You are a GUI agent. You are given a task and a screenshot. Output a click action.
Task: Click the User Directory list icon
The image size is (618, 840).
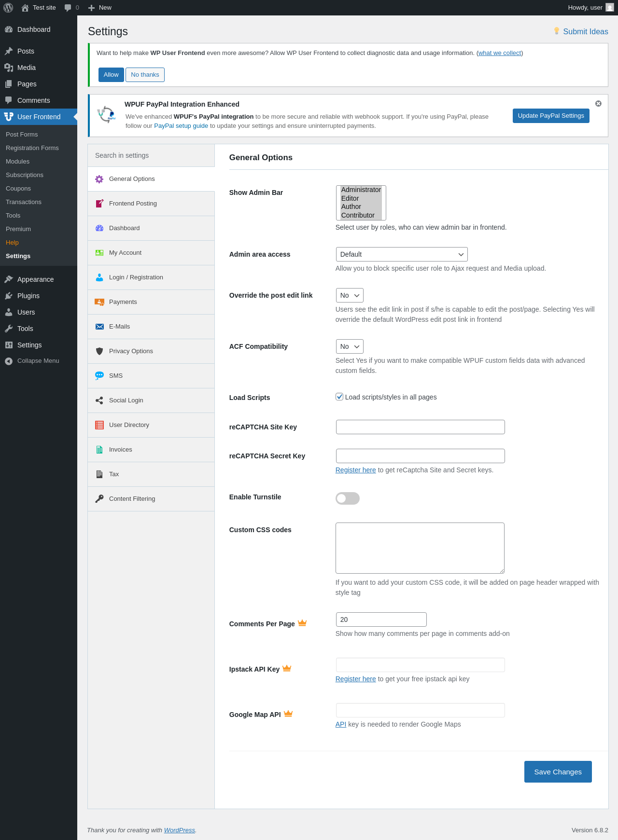click(99, 425)
